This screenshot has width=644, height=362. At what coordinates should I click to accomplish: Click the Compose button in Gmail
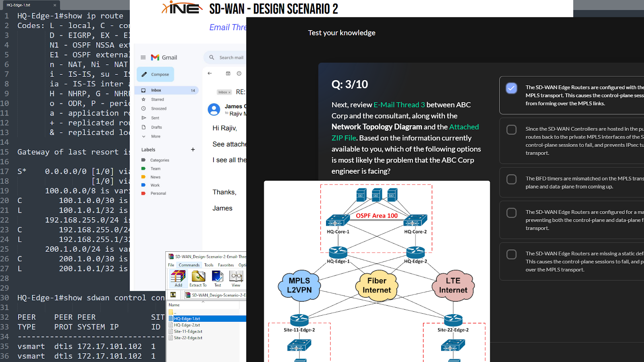[155, 74]
